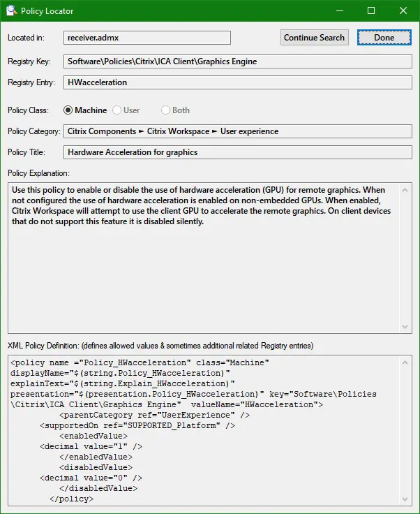Click the Registry Key field
420x514 pixels.
pos(238,61)
